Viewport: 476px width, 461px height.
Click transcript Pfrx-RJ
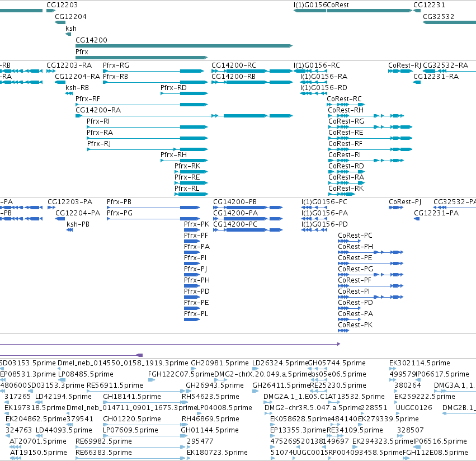pyautogui.click(x=147, y=149)
